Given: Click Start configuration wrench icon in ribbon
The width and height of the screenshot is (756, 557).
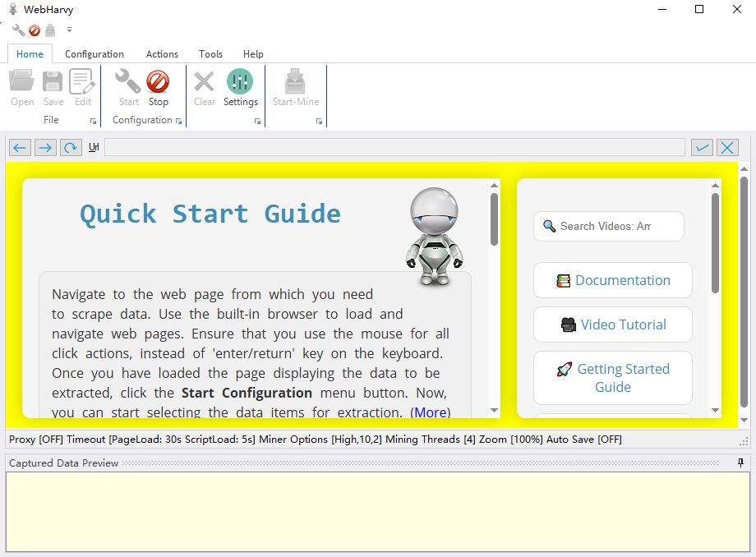Looking at the screenshot, I should point(128,81).
